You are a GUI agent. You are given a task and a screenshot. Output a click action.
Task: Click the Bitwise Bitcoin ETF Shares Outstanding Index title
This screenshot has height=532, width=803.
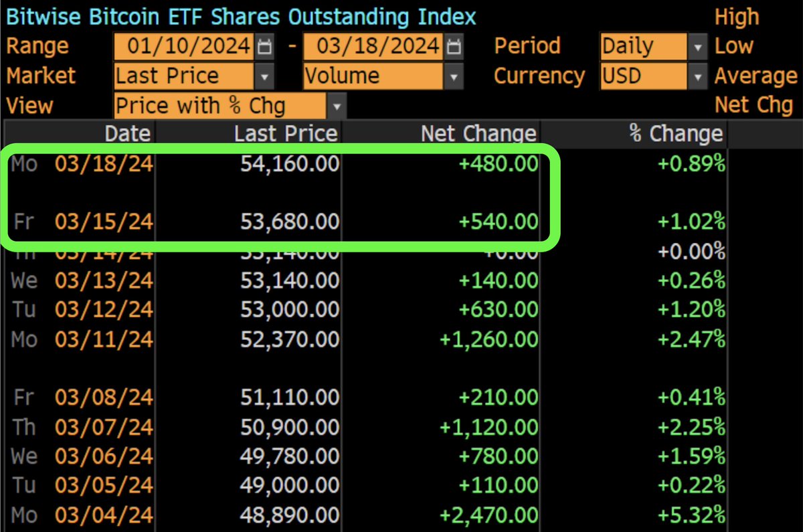tap(241, 16)
